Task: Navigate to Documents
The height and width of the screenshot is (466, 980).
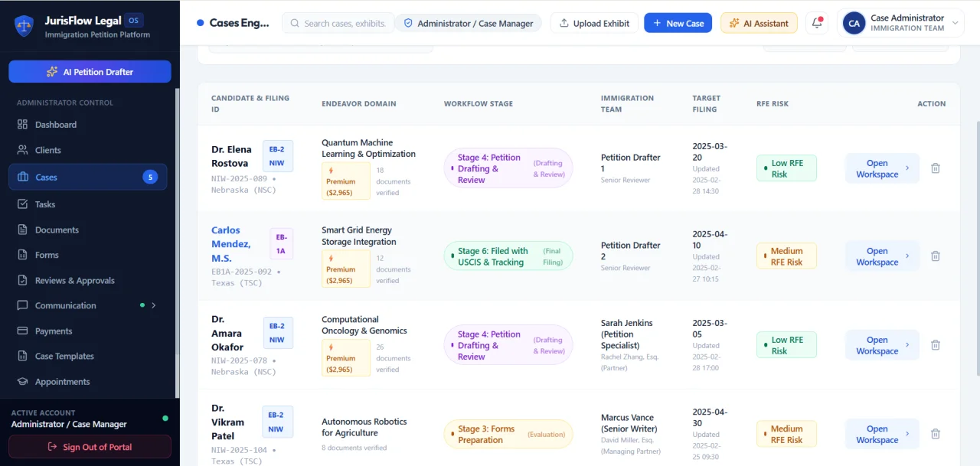Action: 88,230
